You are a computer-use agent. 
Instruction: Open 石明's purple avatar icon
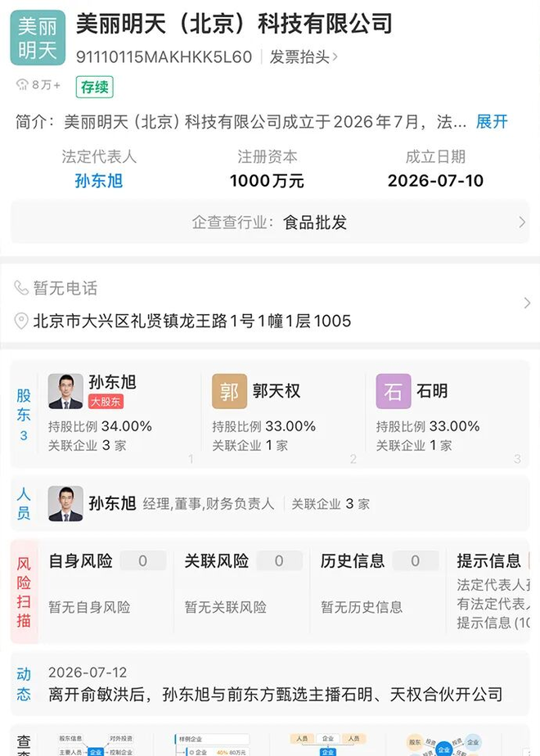click(x=394, y=391)
